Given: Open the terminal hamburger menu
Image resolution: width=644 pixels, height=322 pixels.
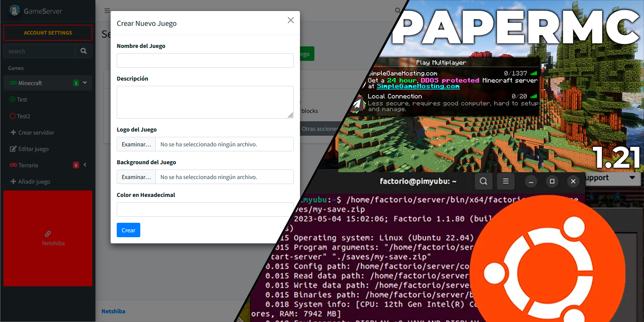Looking at the screenshot, I should (x=506, y=181).
